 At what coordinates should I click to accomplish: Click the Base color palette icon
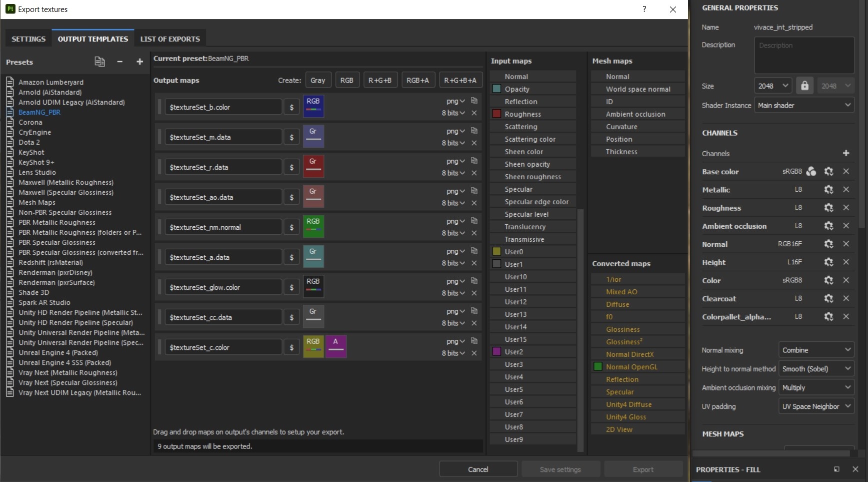811,172
